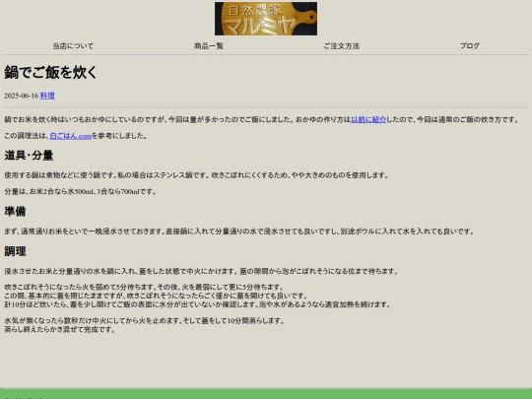Follow the 料理 category link
This screenshot has width=532, height=399.
pos(47,96)
